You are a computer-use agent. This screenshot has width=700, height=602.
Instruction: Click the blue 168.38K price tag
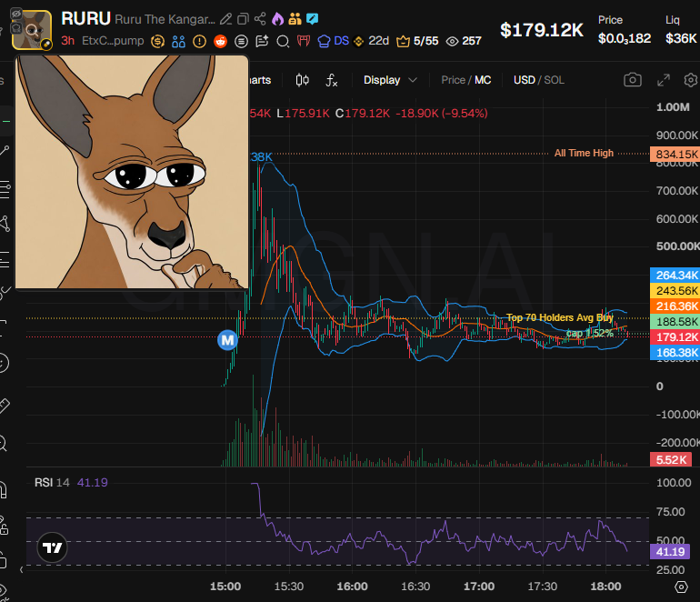(x=675, y=353)
